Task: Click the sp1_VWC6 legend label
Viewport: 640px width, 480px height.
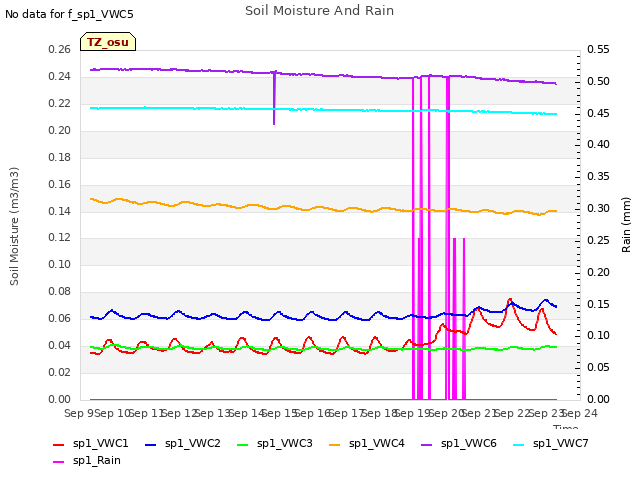Action: click(x=469, y=443)
